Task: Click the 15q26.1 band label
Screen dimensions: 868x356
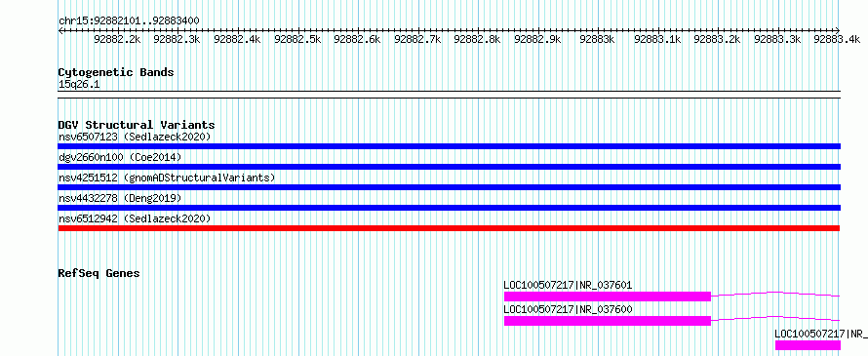Action: [79, 85]
